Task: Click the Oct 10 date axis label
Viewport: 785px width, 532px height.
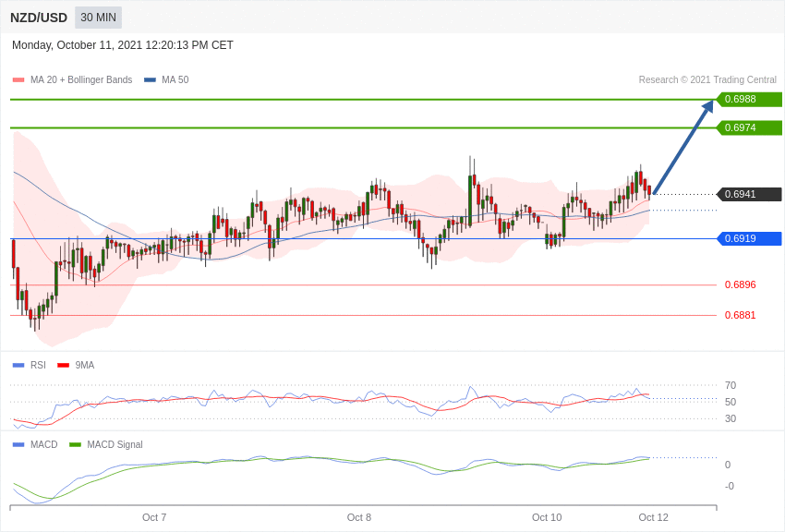Action: pos(547,517)
